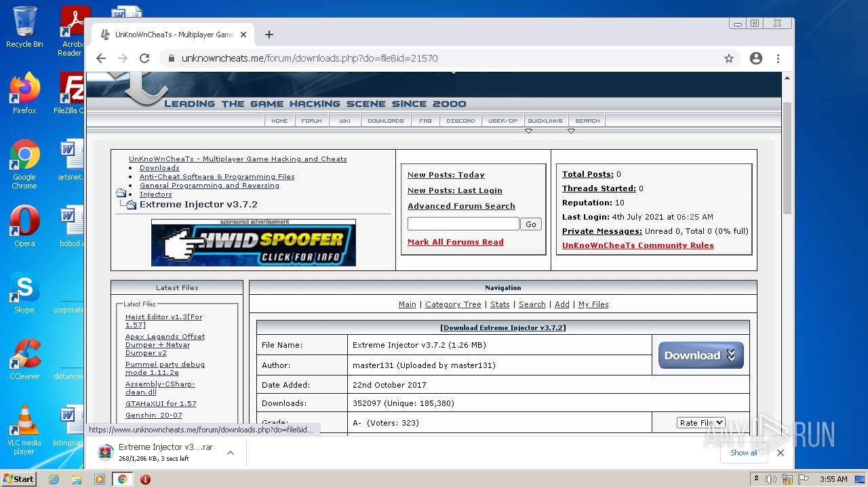Go back using the browser back arrow
The width and height of the screenshot is (868, 488).
[101, 58]
